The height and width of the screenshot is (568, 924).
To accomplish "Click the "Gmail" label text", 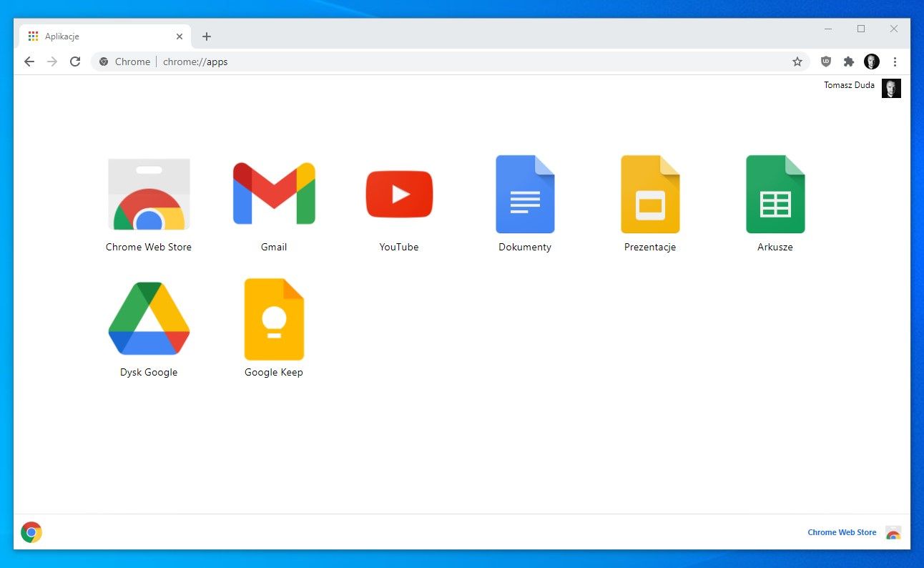I will [x=274, y=247].
